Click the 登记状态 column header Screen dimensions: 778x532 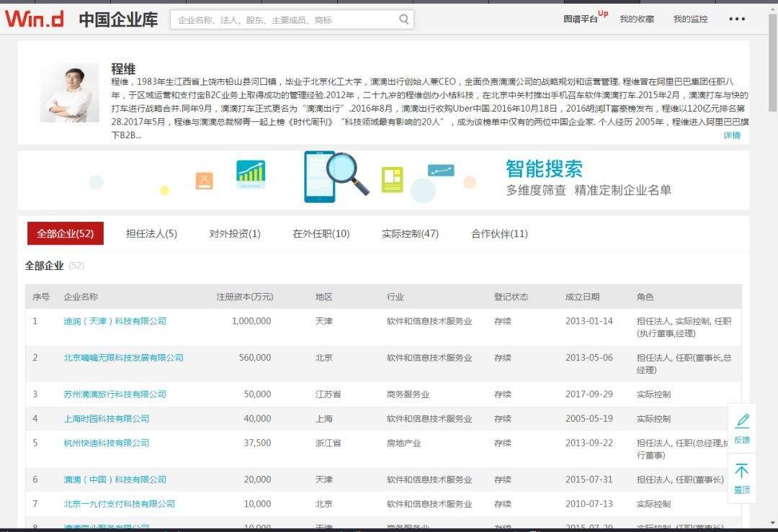(511, 297)
